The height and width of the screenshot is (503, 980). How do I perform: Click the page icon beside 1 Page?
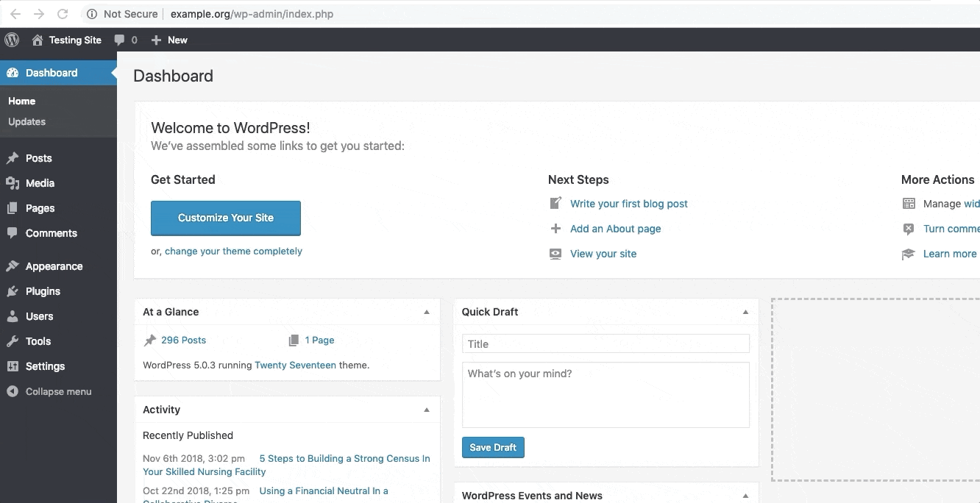[x=294, y=340]
